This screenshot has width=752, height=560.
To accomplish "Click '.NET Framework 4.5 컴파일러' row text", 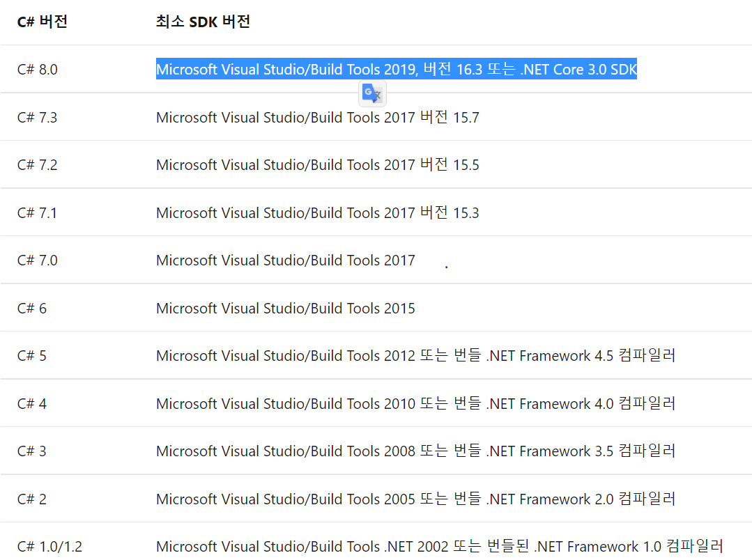I will pyautogui.click(x=416, y=356).
